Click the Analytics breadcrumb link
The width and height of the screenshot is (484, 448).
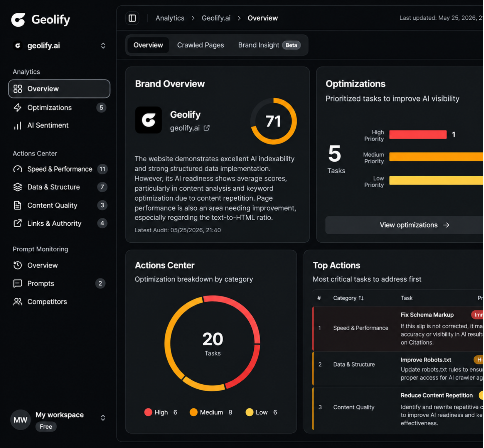click(170, 18)
